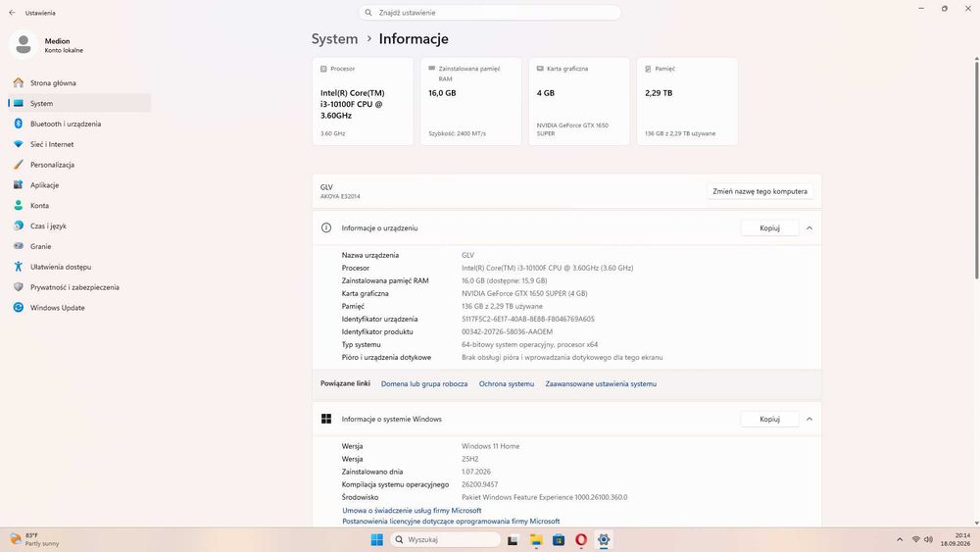Click the product ID 00342-20726-58036-AAOEM
This screenshot has height=552, width=980.
coord(507,332)
